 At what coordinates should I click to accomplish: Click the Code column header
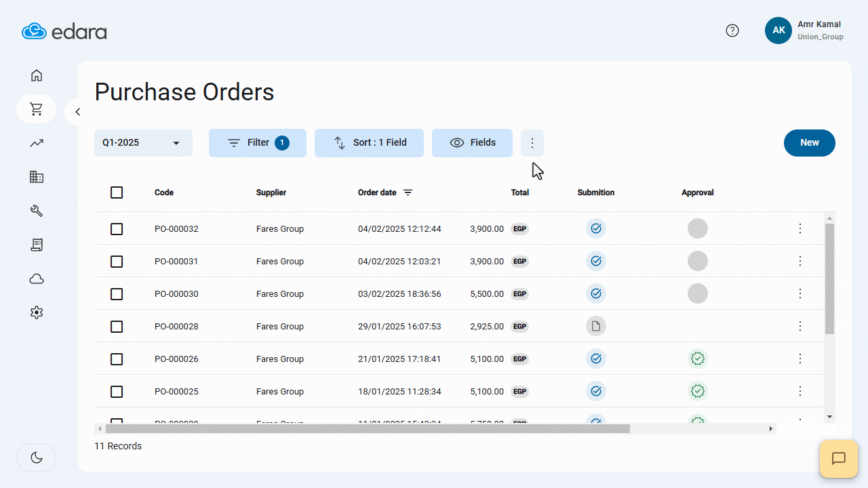tap(164, 192)
